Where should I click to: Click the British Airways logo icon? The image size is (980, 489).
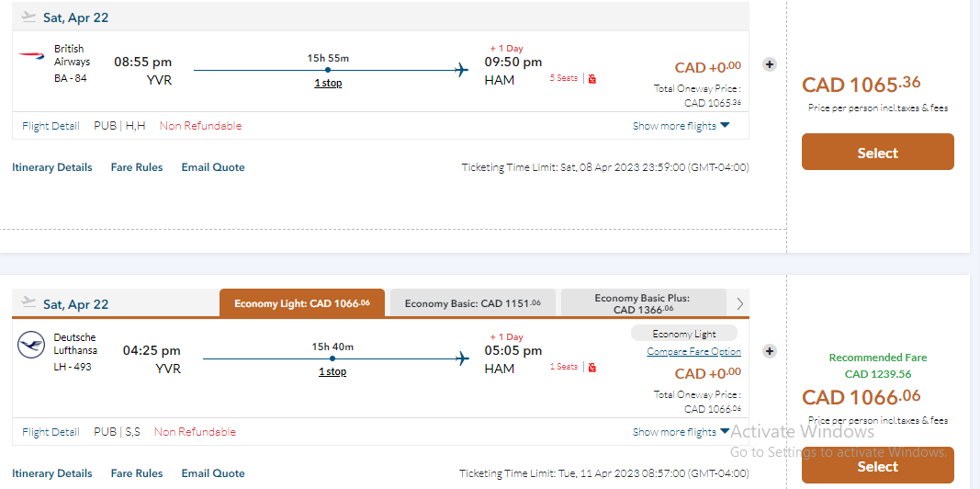coord(31,56)
